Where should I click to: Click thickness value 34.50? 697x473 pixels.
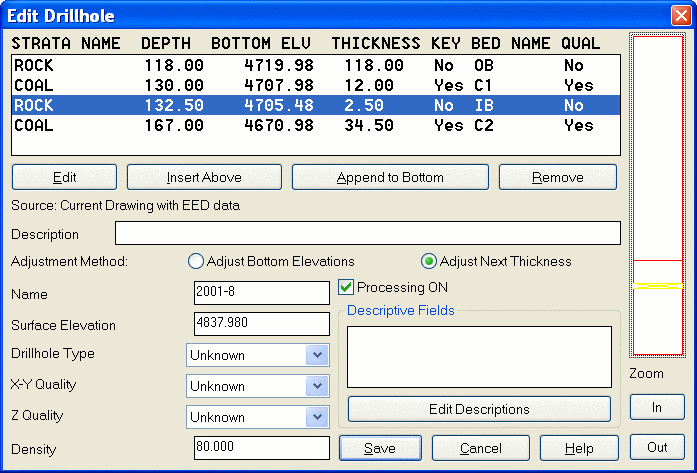point(369,125)
